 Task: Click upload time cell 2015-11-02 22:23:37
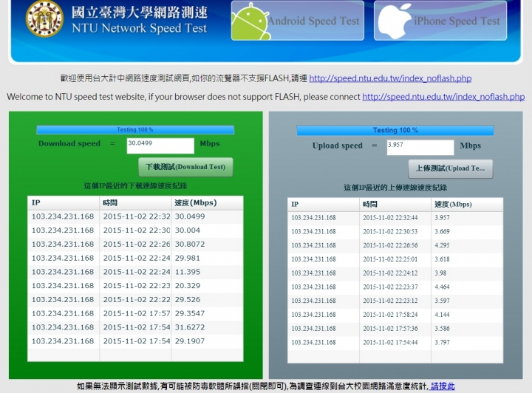395,287
